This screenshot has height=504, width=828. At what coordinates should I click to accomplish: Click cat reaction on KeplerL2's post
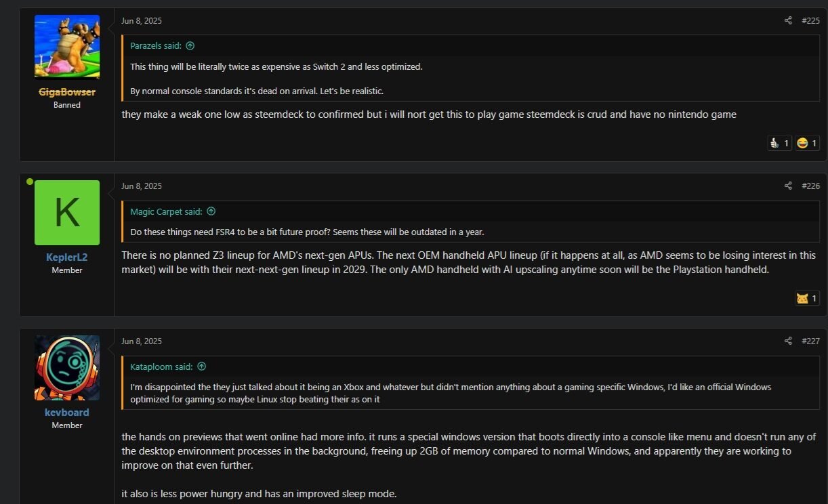(x=807, y=298)
